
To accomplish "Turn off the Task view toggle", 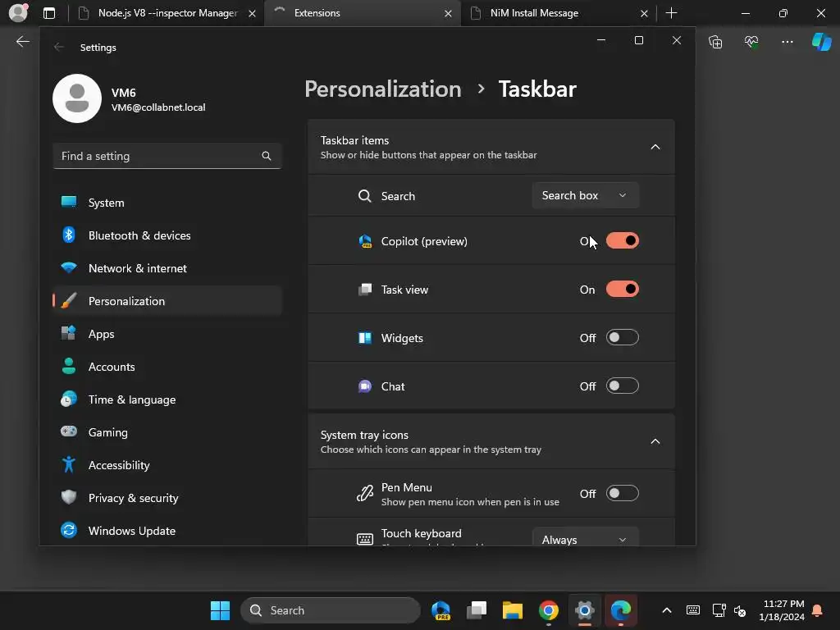I will (623, 290).
